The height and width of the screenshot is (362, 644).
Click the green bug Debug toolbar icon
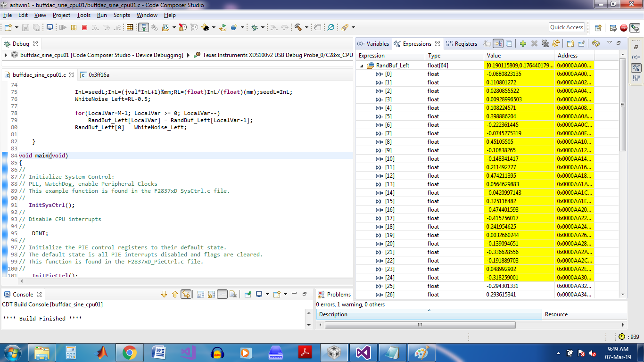click(x=255, y=28)
